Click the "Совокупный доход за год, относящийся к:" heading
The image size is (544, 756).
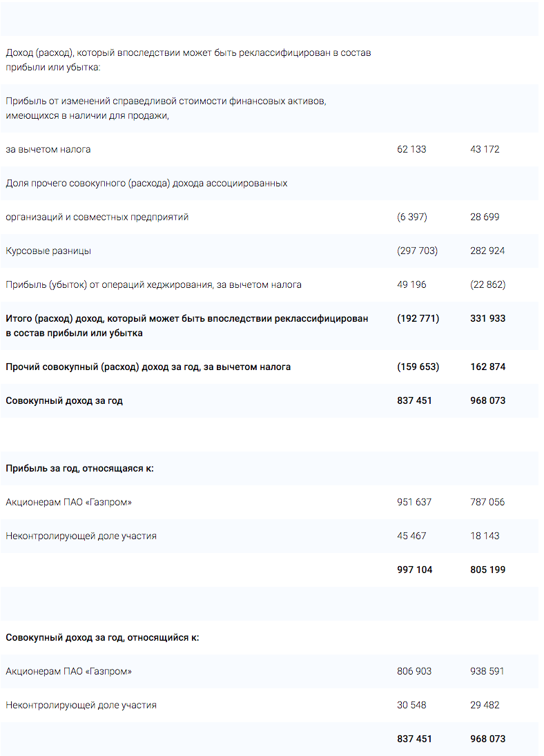tap(102, 637)
